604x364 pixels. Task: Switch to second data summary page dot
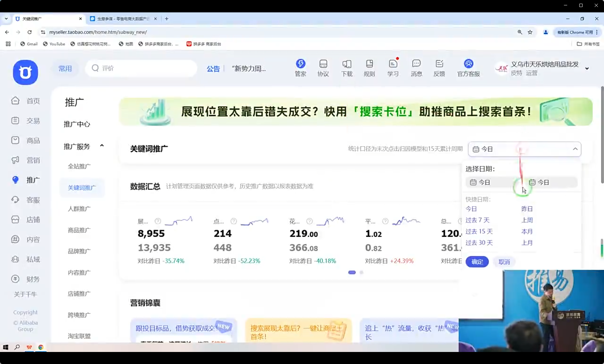click(362, 272)
